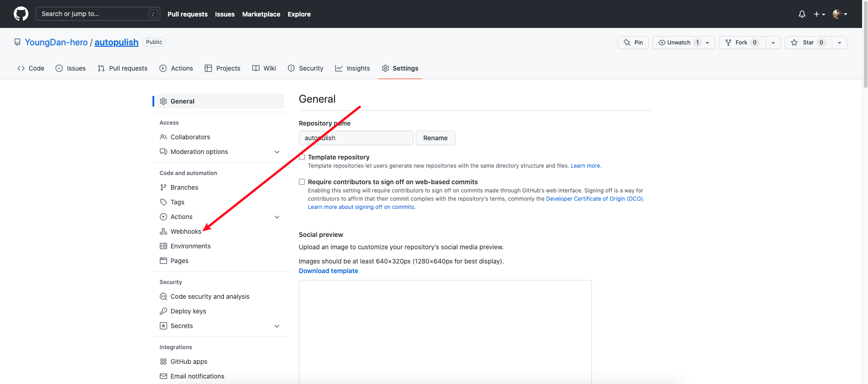Image resolution: width=868 pixels, height=384 pixels.
Task: Open the Wiki tab
Action: 264,68
